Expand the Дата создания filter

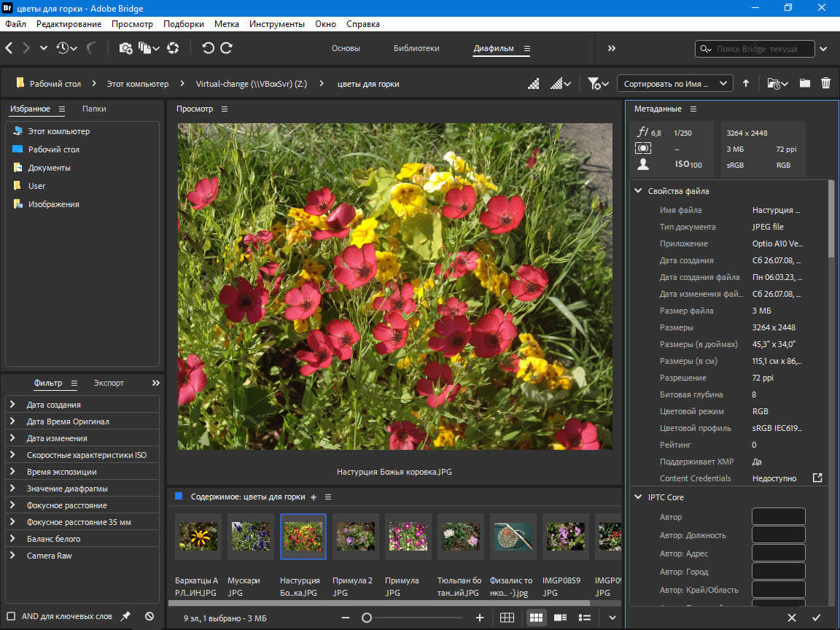pos(12,405)
